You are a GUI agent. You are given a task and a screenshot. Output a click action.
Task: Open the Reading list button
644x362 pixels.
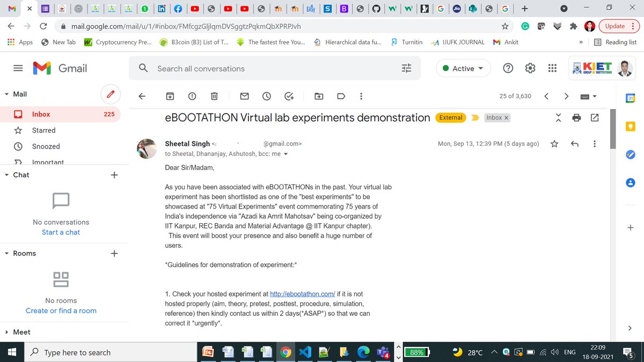(x=615, y=42)
